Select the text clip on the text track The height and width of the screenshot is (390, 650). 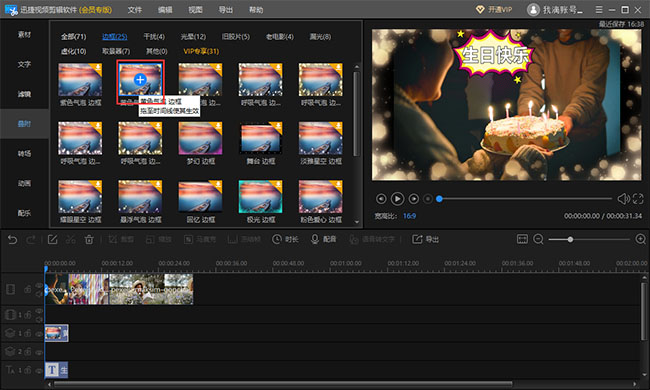tap(56, 370)
